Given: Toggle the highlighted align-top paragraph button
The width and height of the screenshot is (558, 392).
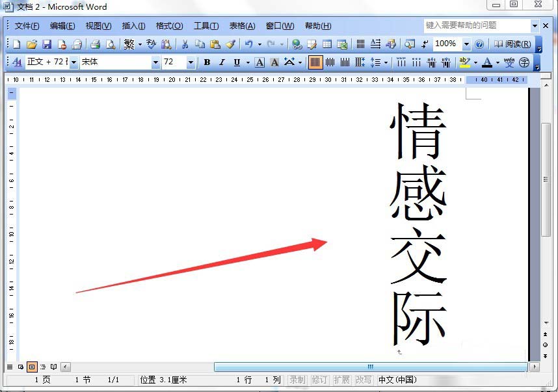Looking at the screenshot, I should click(x=315, y=62).
